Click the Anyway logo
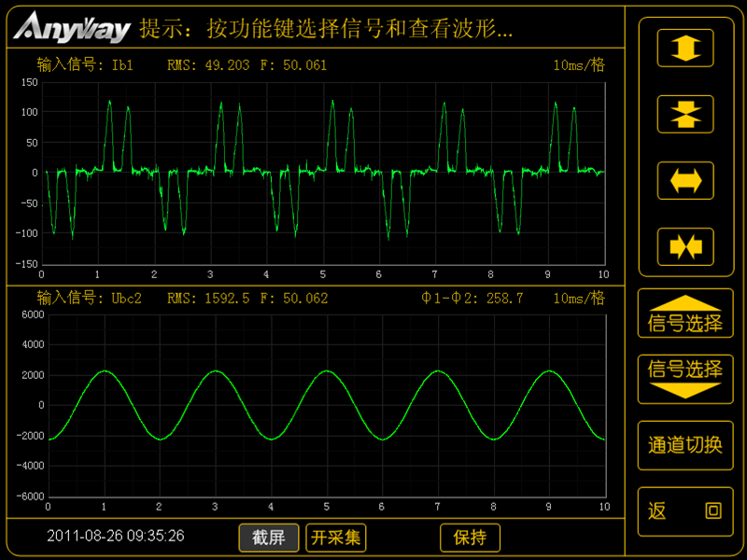Screen dimensions: 747x560 (72, 29)
